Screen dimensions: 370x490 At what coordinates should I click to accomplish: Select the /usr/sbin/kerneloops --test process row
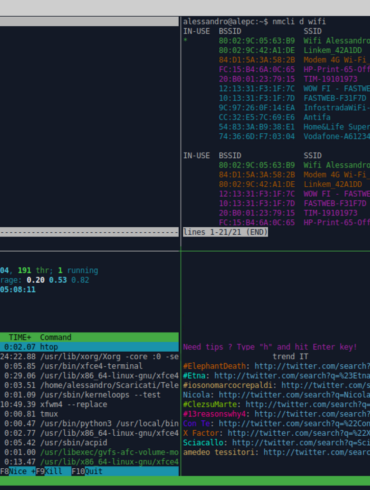(x=89, y=395)
